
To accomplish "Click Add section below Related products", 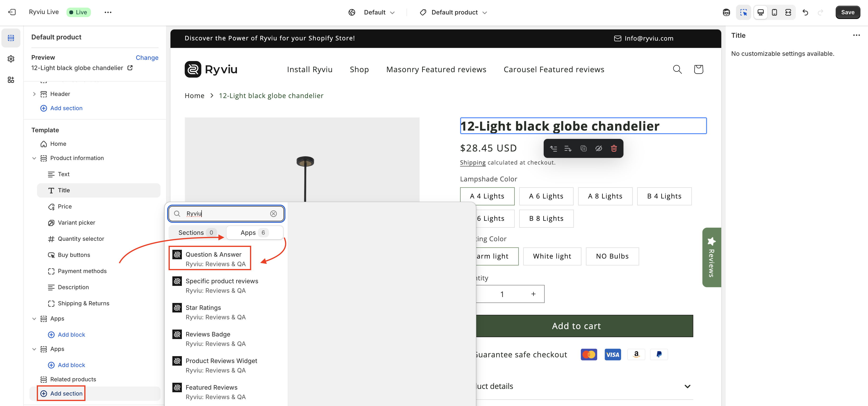I will pyautogui.click(x=61, y=393).
